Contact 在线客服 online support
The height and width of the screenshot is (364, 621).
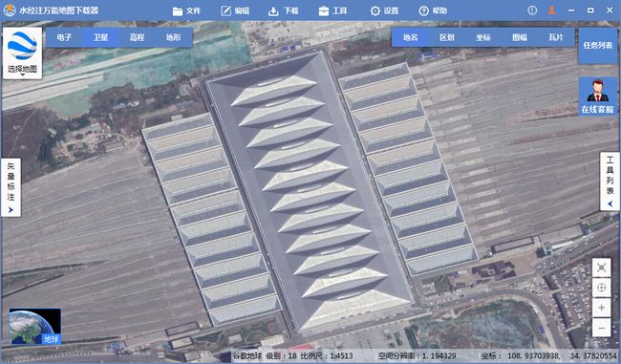(598, 96)
